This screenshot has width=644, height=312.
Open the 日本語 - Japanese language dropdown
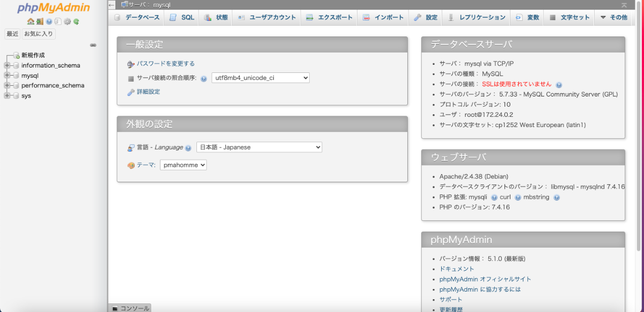click(259, 147)
